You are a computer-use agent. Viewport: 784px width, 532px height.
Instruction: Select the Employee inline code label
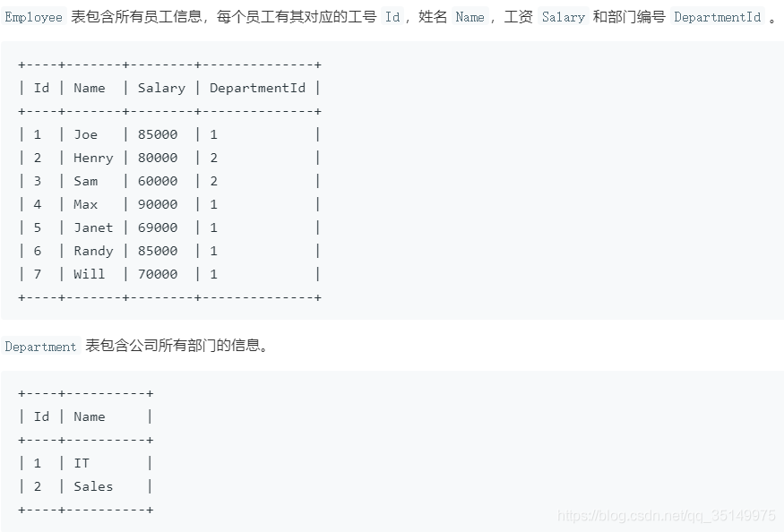[x=32, y=16]
